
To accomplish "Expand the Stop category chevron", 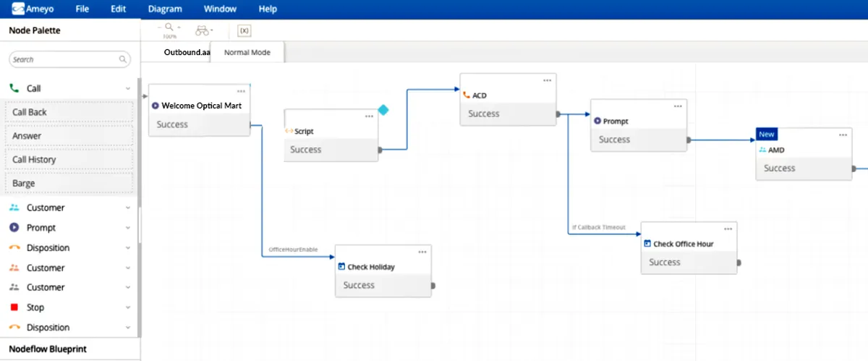I will [x=128, y=307].
